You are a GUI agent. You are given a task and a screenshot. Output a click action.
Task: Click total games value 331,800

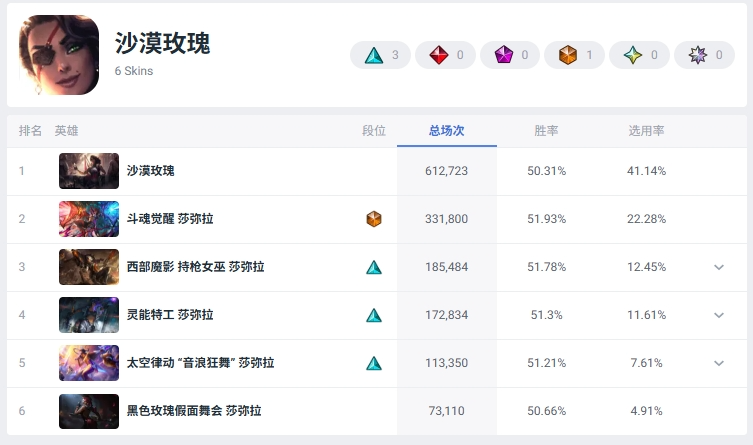[447, 219]
